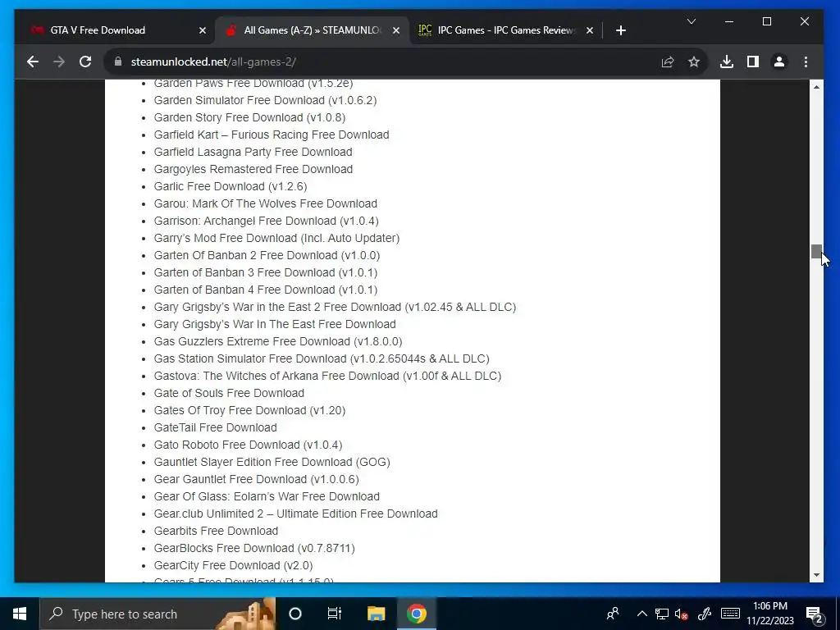Open Gary Grigsby's War In The East link
This screenshot has width=840, height=630.
point(275,324)
